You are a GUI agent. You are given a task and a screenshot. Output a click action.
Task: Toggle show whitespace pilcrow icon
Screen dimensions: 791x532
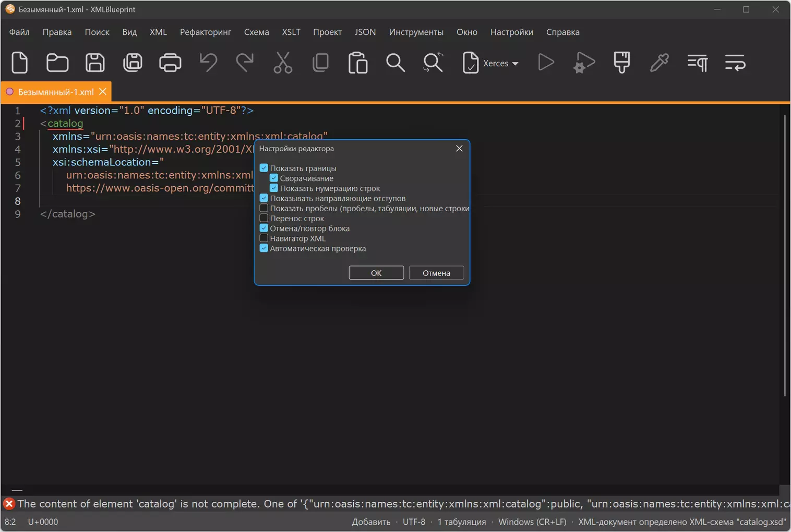point(697,63)
